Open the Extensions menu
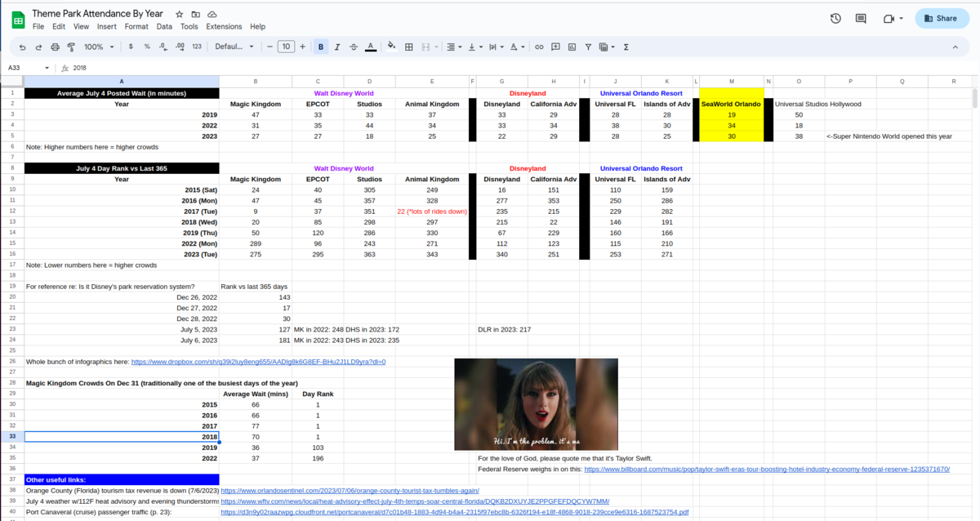 pos(224,27)
